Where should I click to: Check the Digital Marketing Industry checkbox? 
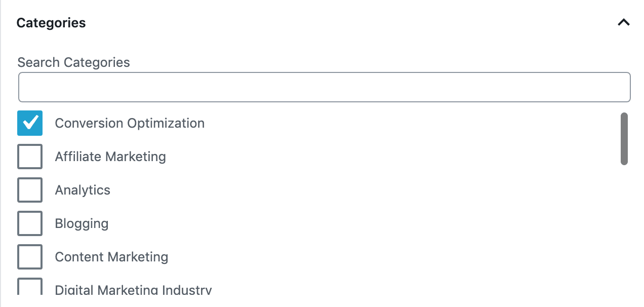[30, 287]
